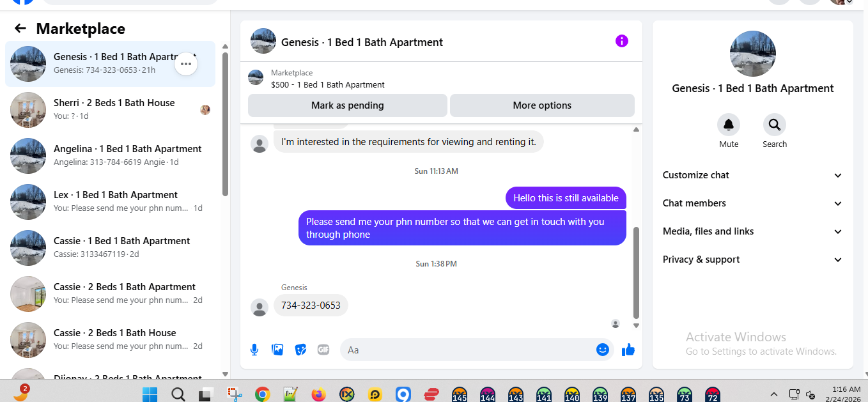This screenshot has height=402, width=868.
Task: Expand the Chat members section
Action: [753, 203]
